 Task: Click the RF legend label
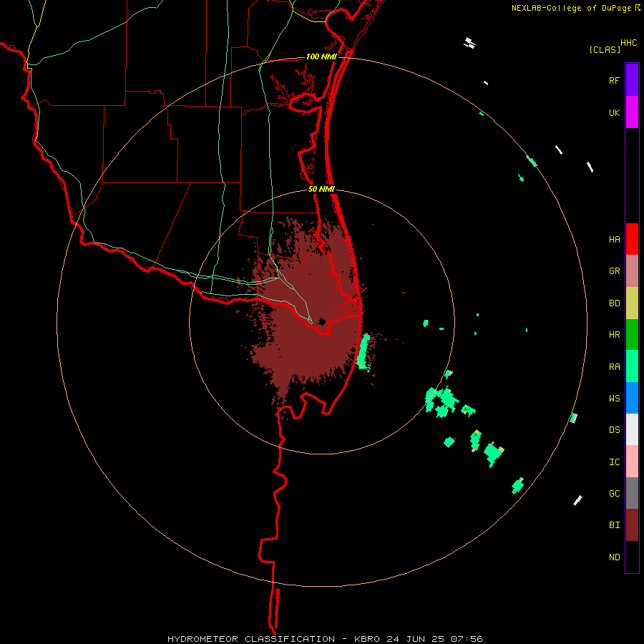(x=614, y=80)
